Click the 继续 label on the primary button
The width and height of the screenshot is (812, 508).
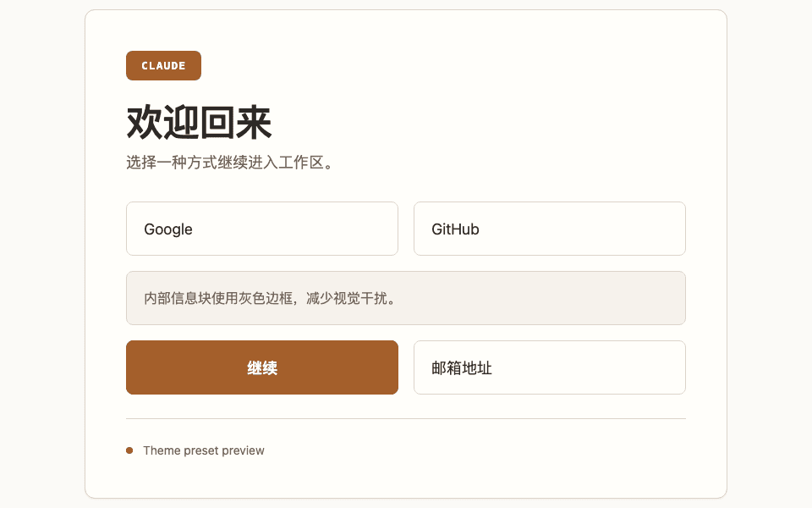click(262, 368)
